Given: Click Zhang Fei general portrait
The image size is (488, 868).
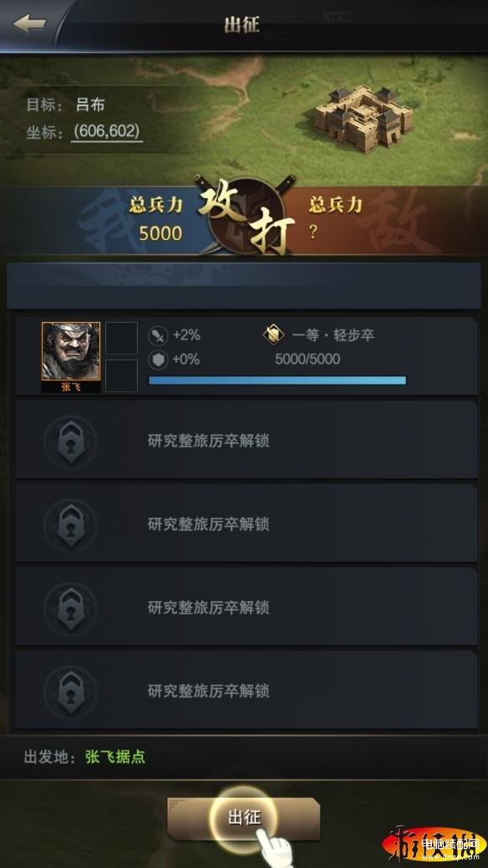Looking at the screenshot, I should click(x=71, y=357).
